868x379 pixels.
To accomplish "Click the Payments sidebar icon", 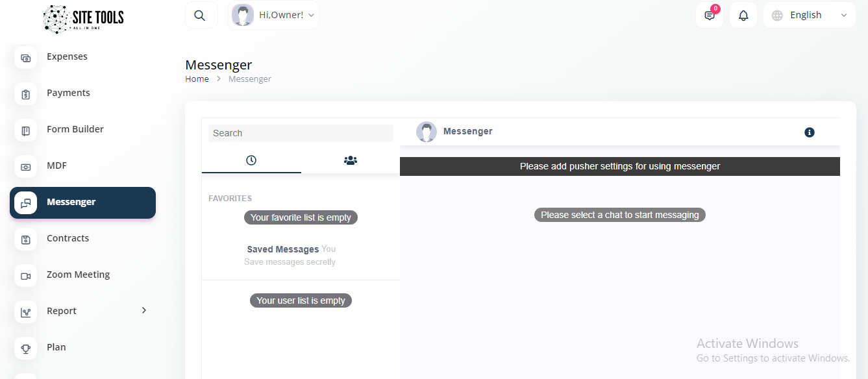I will pos(26,94).
